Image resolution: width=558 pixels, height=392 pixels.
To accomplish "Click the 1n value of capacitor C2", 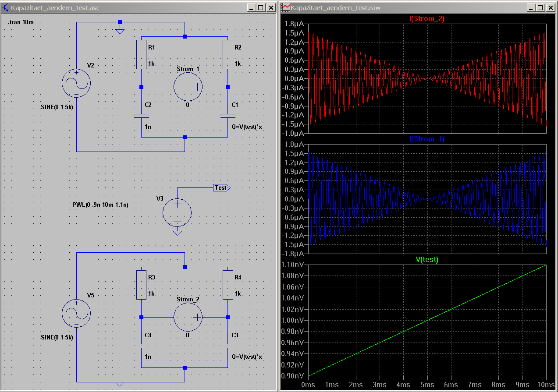I will [x=148, y=126].
